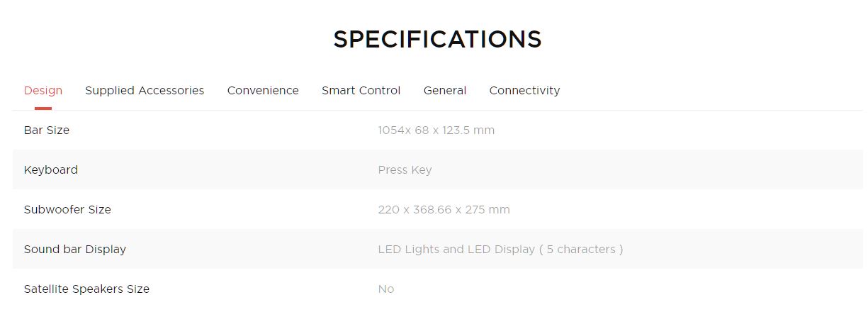
Task: Click the Sound bar Display label
Action: pos(75,250)
